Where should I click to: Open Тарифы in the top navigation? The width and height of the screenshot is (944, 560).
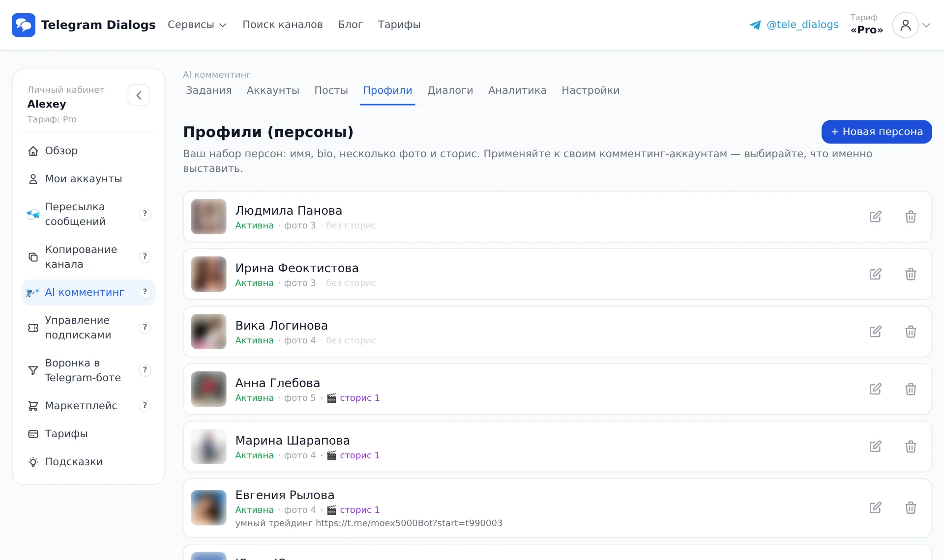point(399,25)
